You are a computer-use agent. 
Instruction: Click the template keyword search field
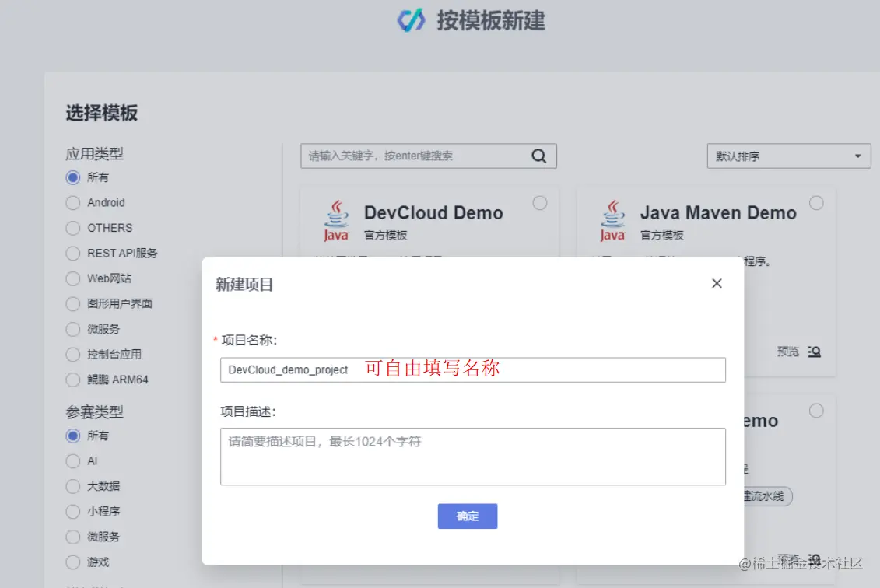click(428, 156)
